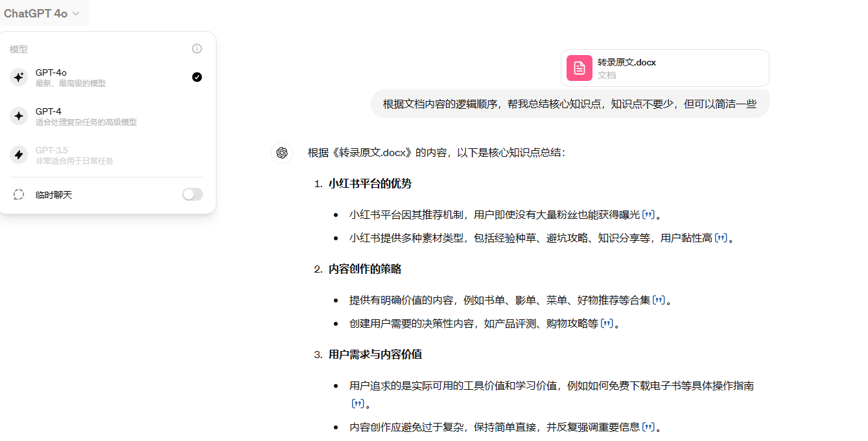Image resolution: width=868 pixels, height=441 pixels.
Task: Click the heading 用户需求与内容价值
Action: pos(375,354)
